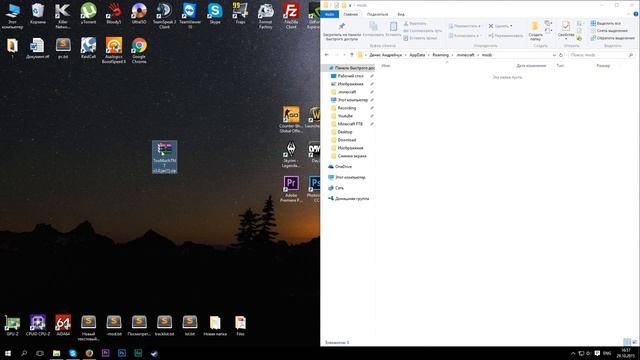Go back in Explorer navigation
The width and height of the screenshot is (640, 360).
tap(327, 55)
